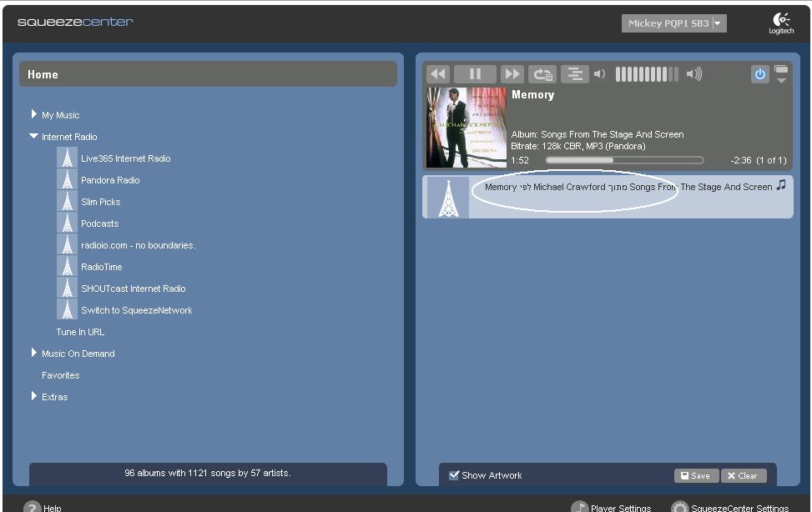Image resolution: width=812 pixels, height=512 pixels.
Task: Turn off the player with power button
Action: click(759, 74)
